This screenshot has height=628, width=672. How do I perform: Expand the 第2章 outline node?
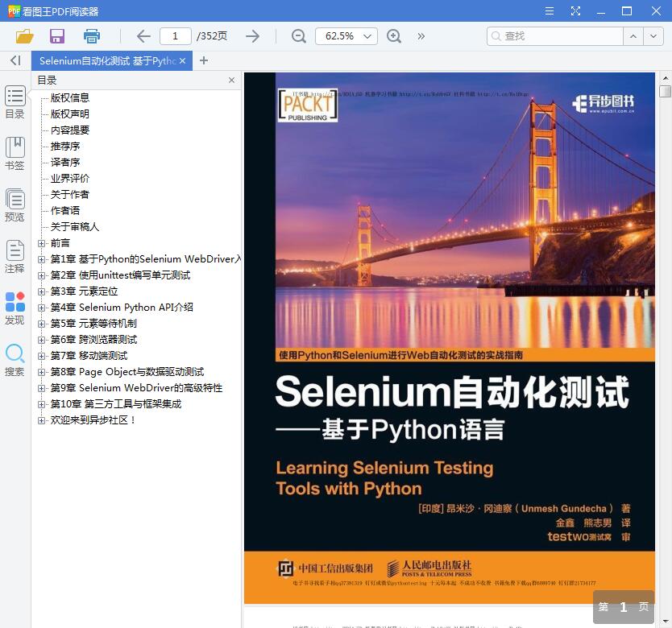(41, 275)
